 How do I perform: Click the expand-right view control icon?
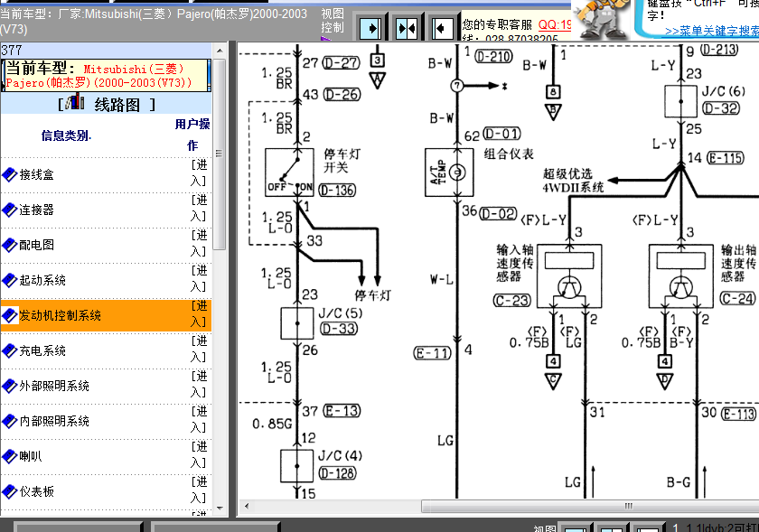pyautogui.click(x=370, y=28)
